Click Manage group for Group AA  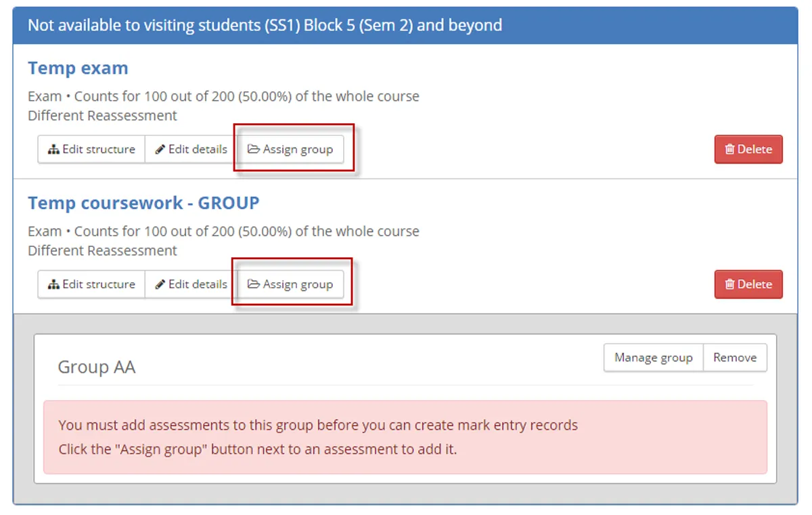point(653,357)
